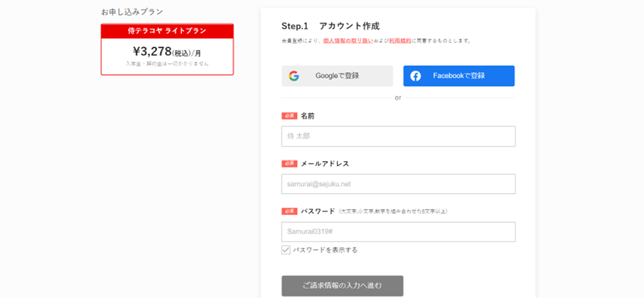Uncheck the パスワードを表示する checkbox
This screenshot has height=298, width=644.
pos(286,250)
